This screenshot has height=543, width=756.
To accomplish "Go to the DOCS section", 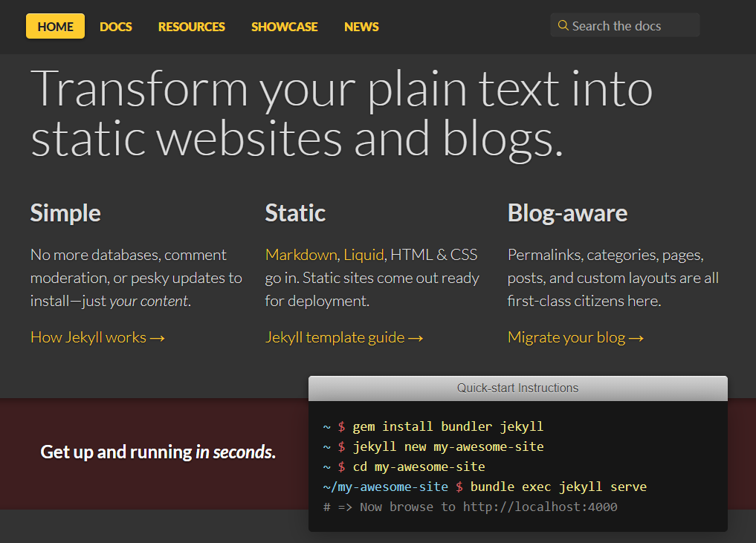I will click(116, 27).
